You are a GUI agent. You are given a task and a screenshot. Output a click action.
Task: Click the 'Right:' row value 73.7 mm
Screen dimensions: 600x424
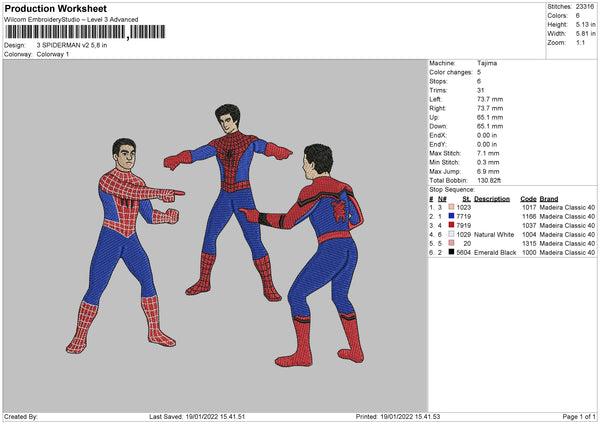point(490,108)
